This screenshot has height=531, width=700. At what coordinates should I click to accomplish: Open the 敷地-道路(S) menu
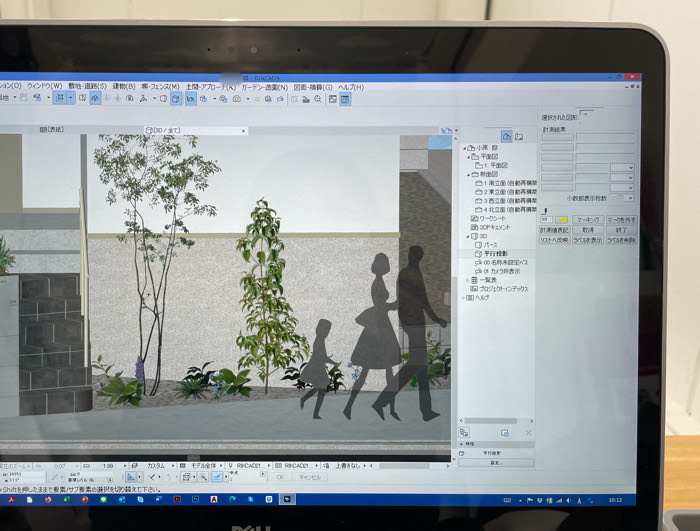[88, 86]
